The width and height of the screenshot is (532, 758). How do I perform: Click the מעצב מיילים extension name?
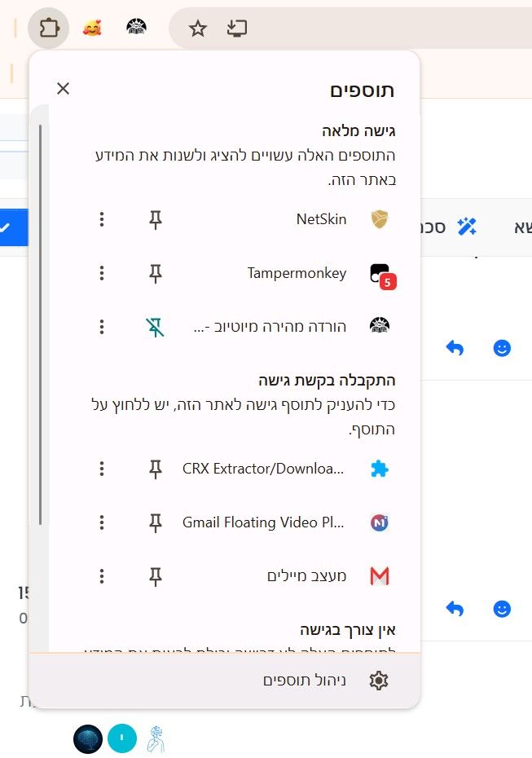307,575
